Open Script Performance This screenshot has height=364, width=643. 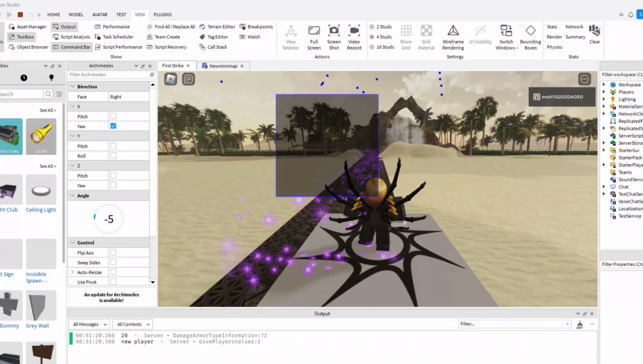click(118, 47)
